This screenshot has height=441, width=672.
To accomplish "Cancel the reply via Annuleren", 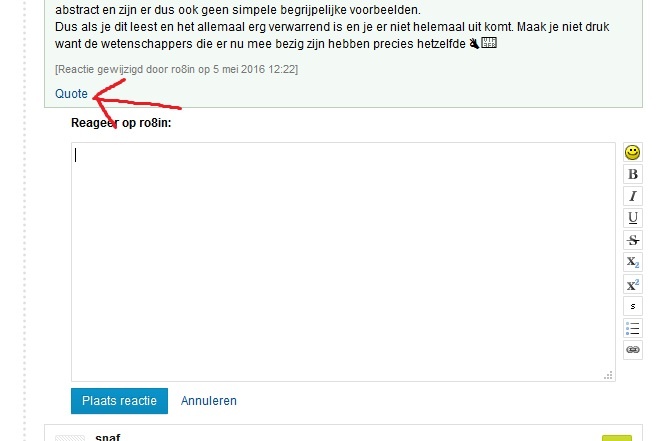I will click(209, 401).
